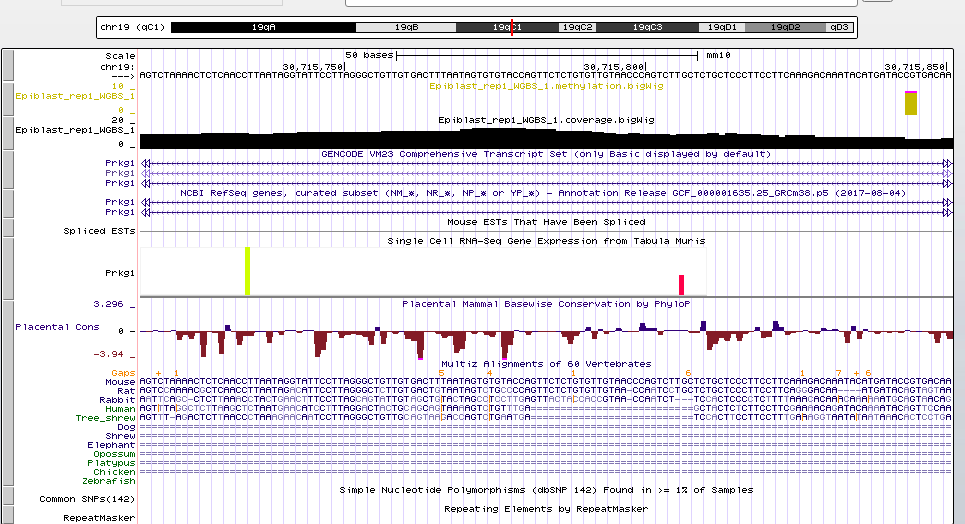This screenshot has width=965, height=524.
Task: Click the Opossum row label in the alignment
Action: tap(114, 454)
